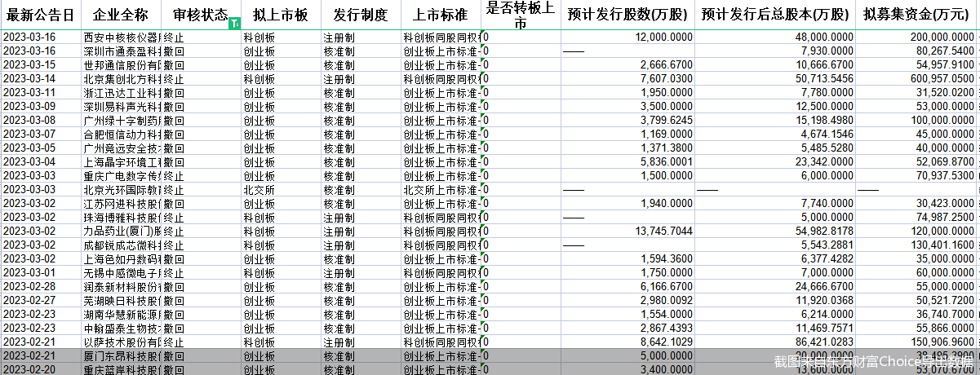Click the 广州绿十字制药 company cell
This screenshot has width=980, height=375.
coord(122,121)
